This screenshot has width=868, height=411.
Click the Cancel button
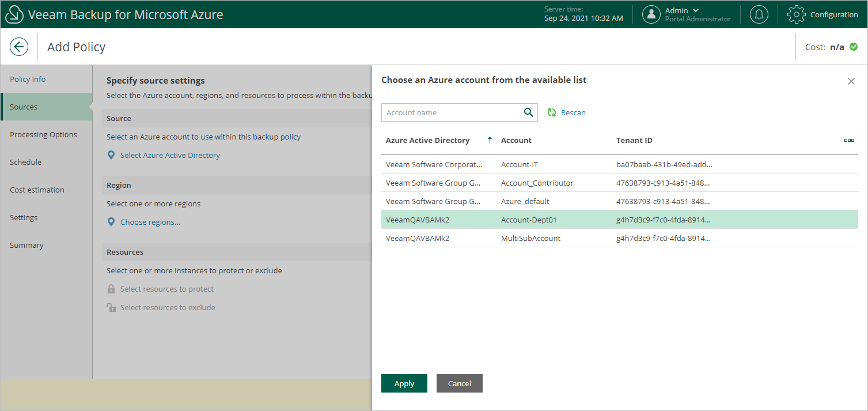460,383
